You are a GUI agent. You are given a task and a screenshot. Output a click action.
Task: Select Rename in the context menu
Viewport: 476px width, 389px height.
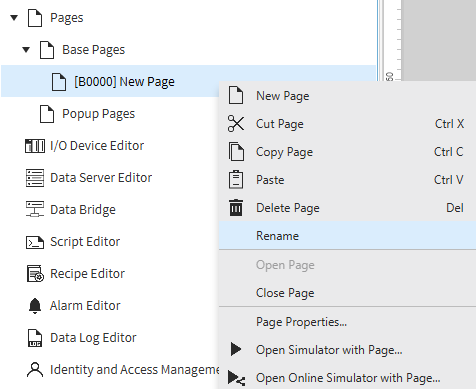tap(347, 236)
